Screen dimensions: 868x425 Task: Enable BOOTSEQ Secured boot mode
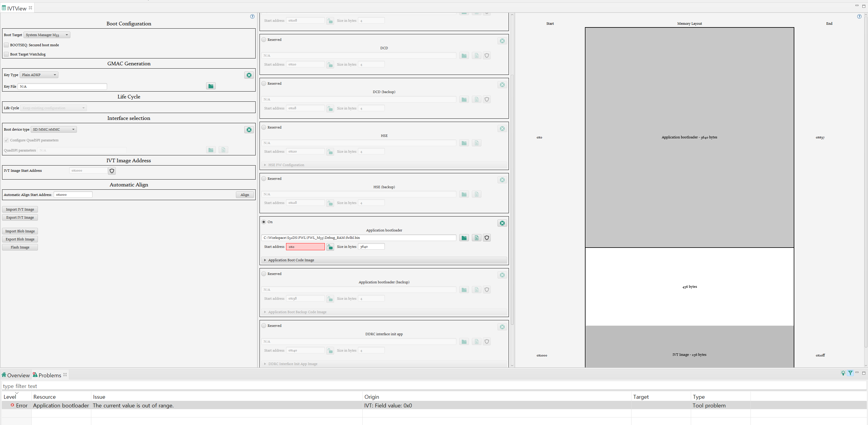(6, 45)
